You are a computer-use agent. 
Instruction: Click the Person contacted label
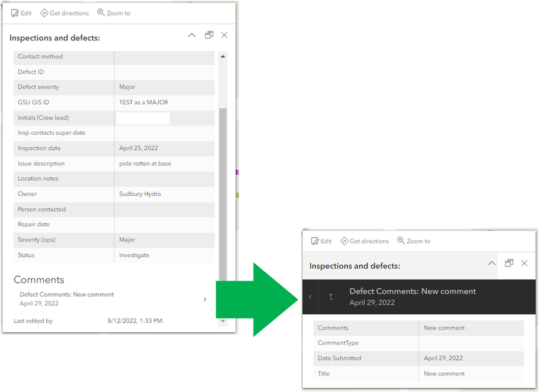42,209
